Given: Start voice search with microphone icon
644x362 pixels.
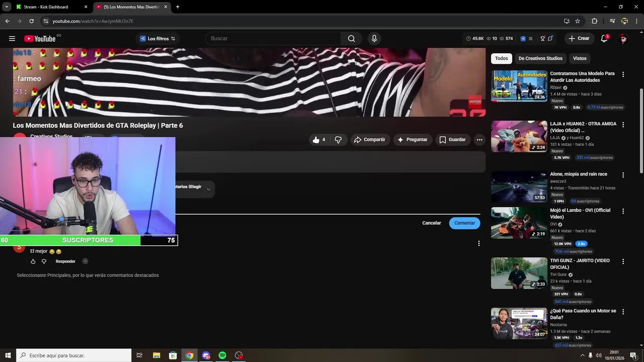Looking at the screenshot, I should click(374, 39).
